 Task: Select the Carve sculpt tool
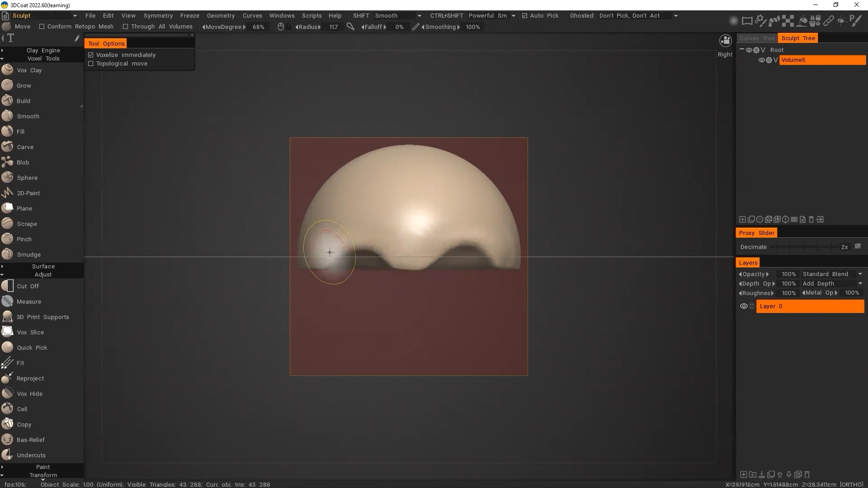[25, 147]
